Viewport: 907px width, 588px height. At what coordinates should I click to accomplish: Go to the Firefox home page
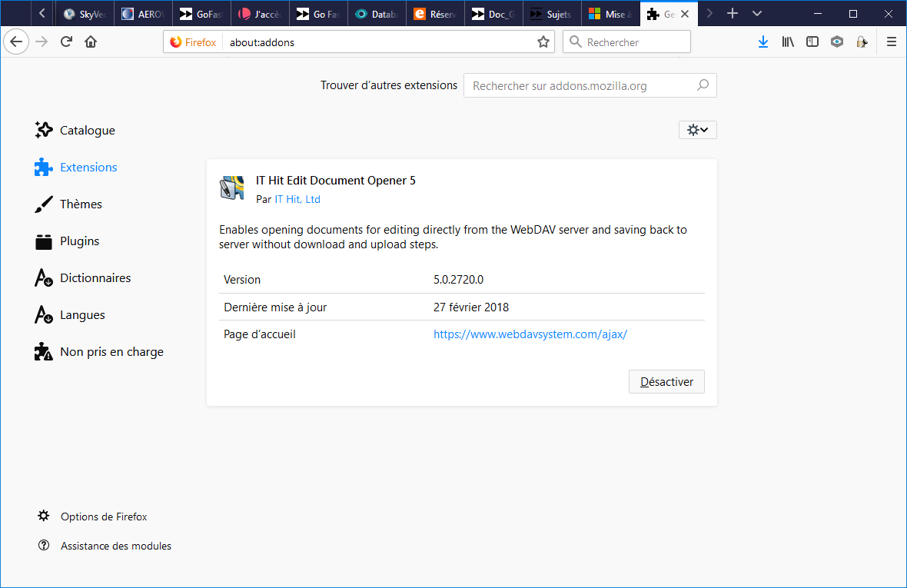(x=91, y=42)
